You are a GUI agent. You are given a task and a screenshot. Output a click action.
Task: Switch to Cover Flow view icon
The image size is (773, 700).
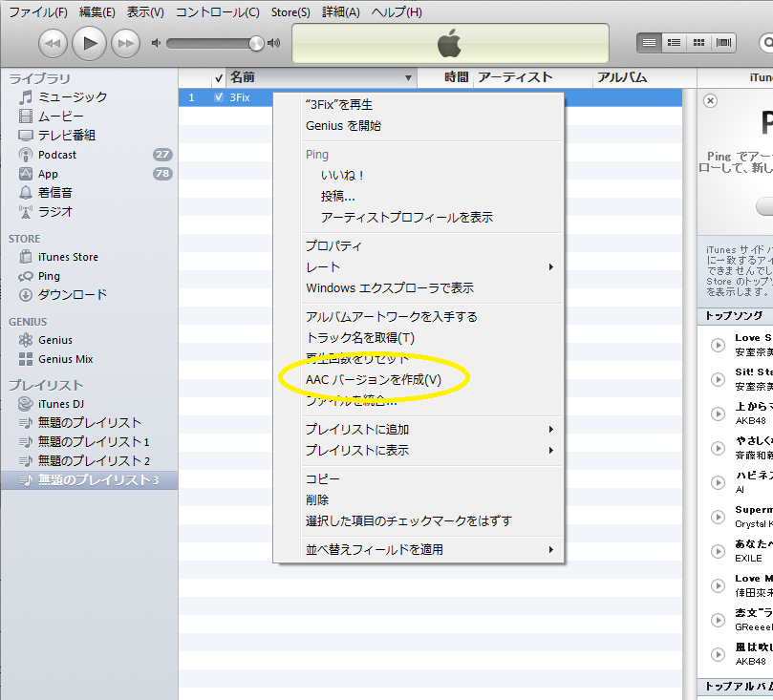pos(723,43)
